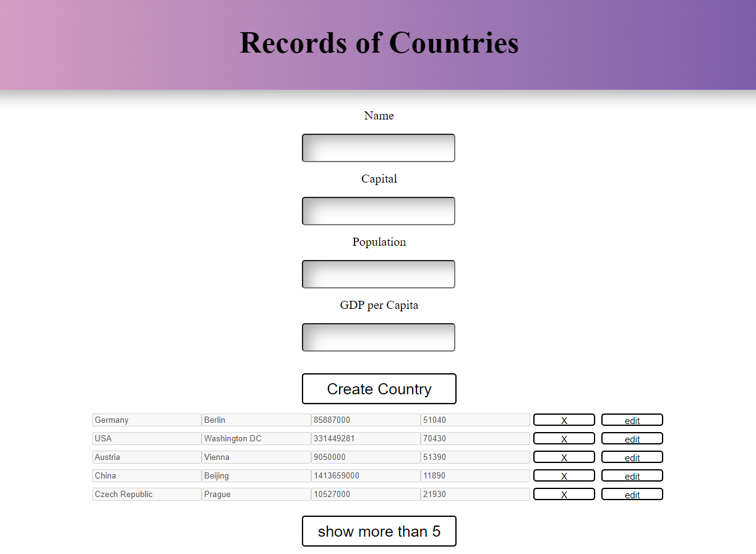Click GDP value 21930

tap(475, 494)
